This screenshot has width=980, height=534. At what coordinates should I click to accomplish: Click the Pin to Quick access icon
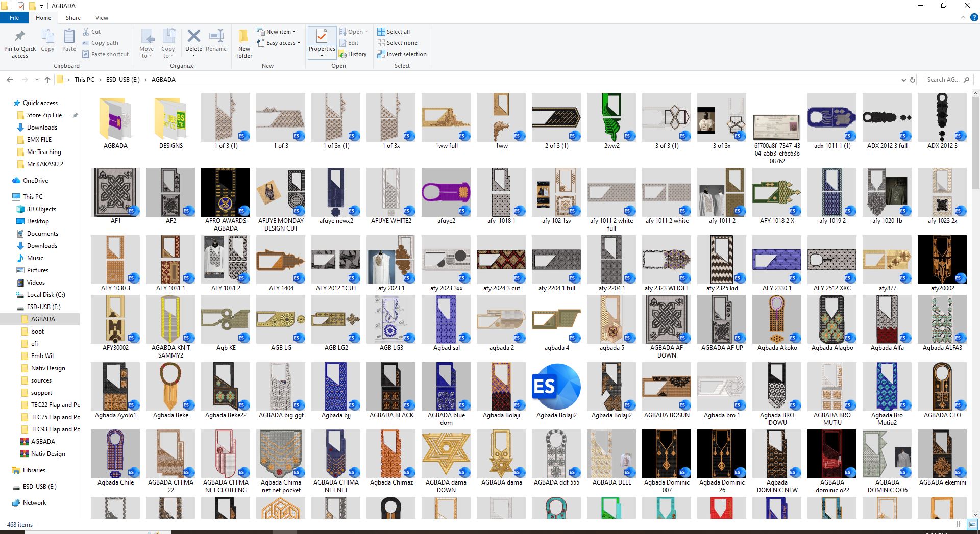tap(19, 36)
